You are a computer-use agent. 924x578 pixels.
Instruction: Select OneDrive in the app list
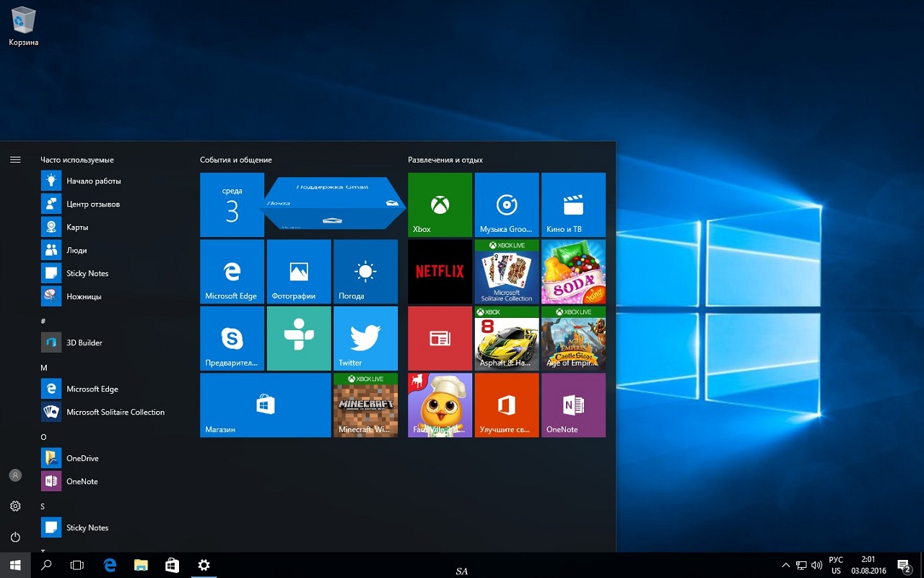point(82,458)
